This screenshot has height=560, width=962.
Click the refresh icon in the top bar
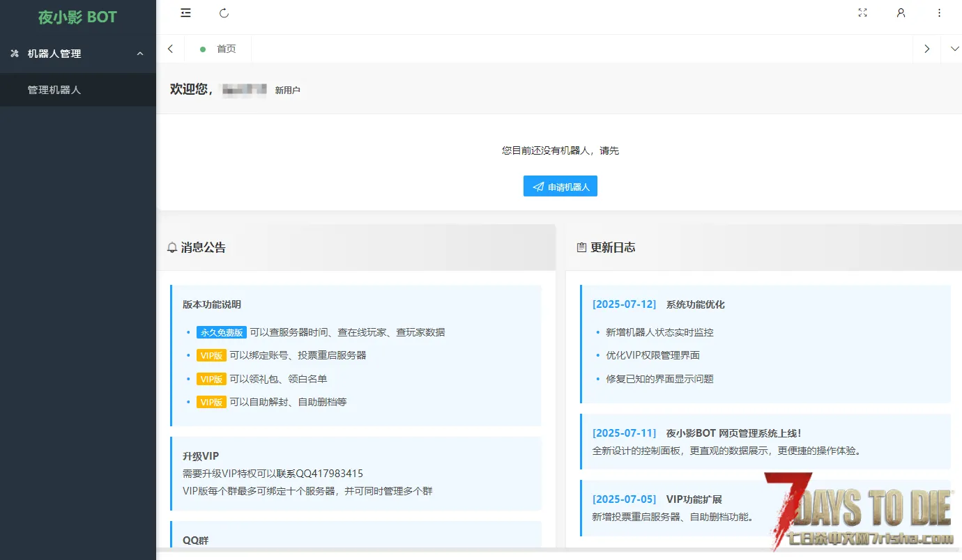(224, 13)
